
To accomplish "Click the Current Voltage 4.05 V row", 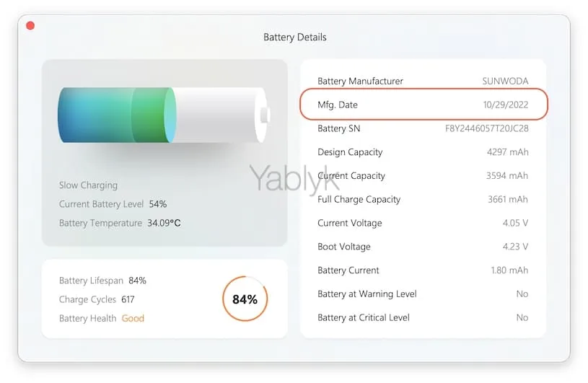I will pos(423,223).
